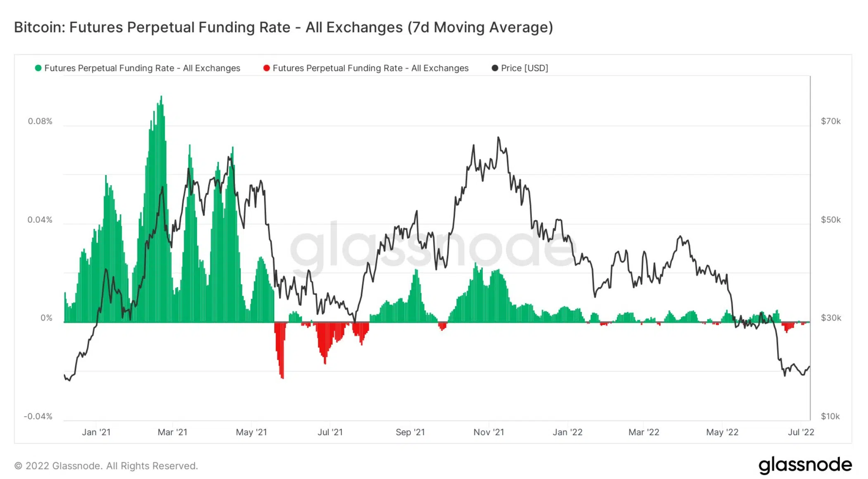Click the chart title text

[283, 27]
